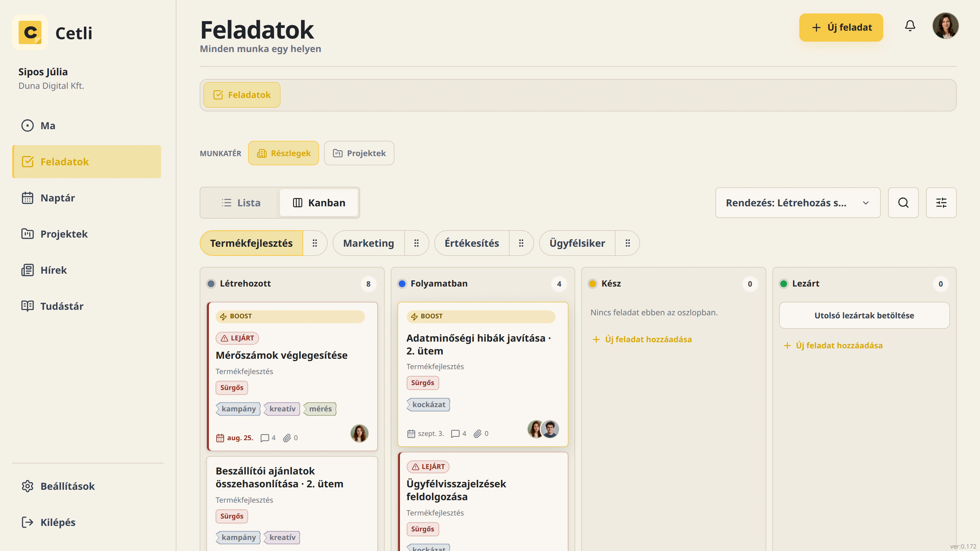Click the search magnifier icon
Screen dimensions: 980x551
click(903, 203)
